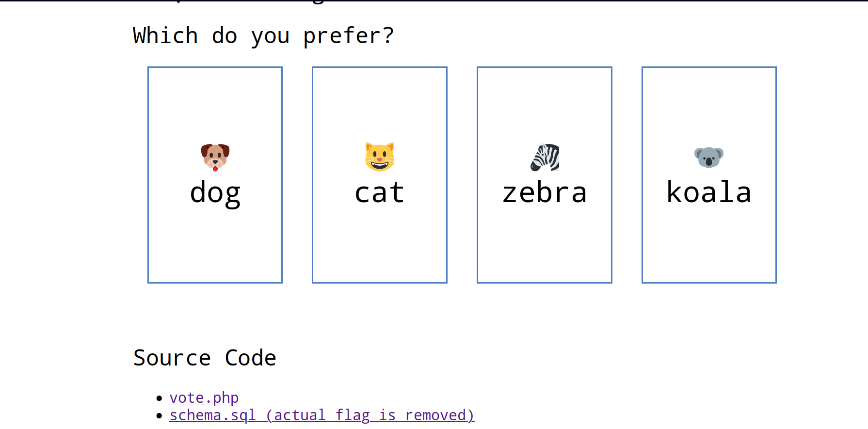
Task: Click the koala emoji icon
Action: click(709, 157)
